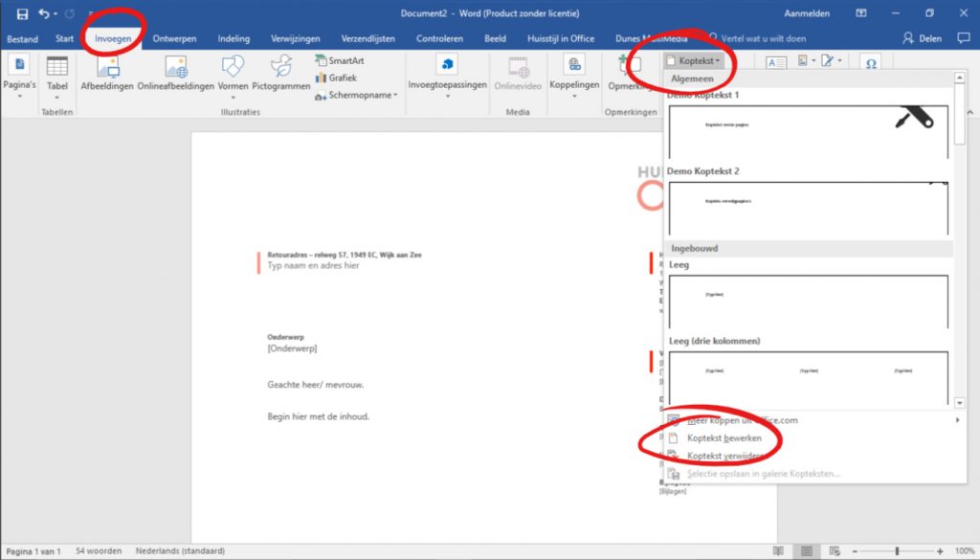Choose Koptekst bewerken
980x560 pixels.
pyautogui.click(x=814, y=438)
